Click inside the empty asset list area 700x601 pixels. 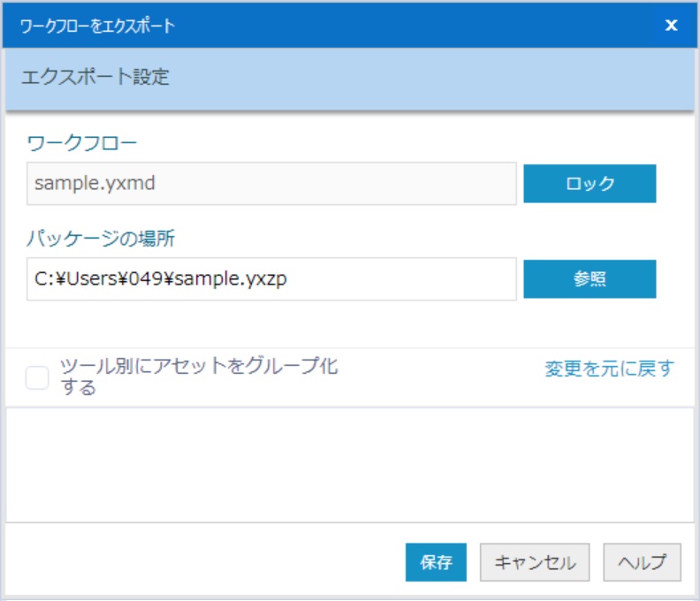tap(350, 465)
